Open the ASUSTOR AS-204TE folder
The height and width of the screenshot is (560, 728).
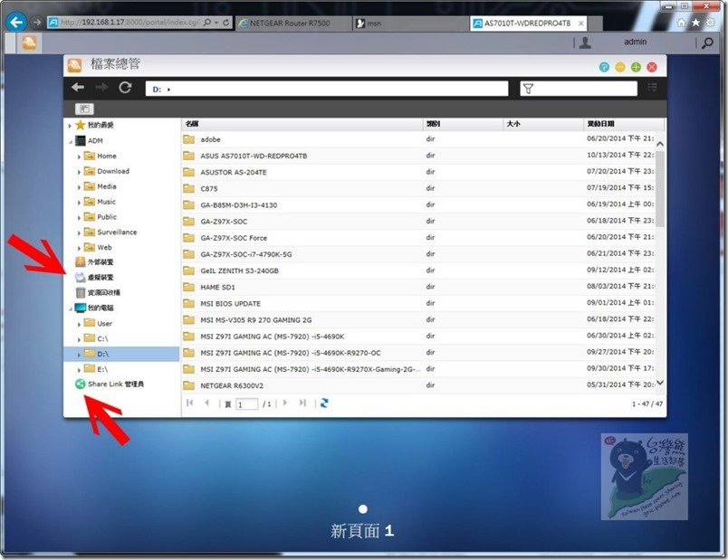(x=234, y=173)
